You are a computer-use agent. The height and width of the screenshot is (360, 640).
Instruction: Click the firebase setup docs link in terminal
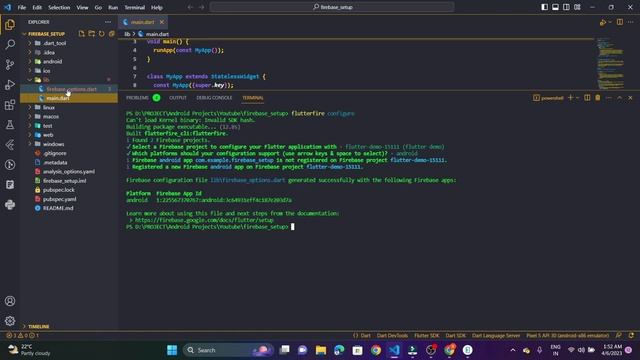204,220
